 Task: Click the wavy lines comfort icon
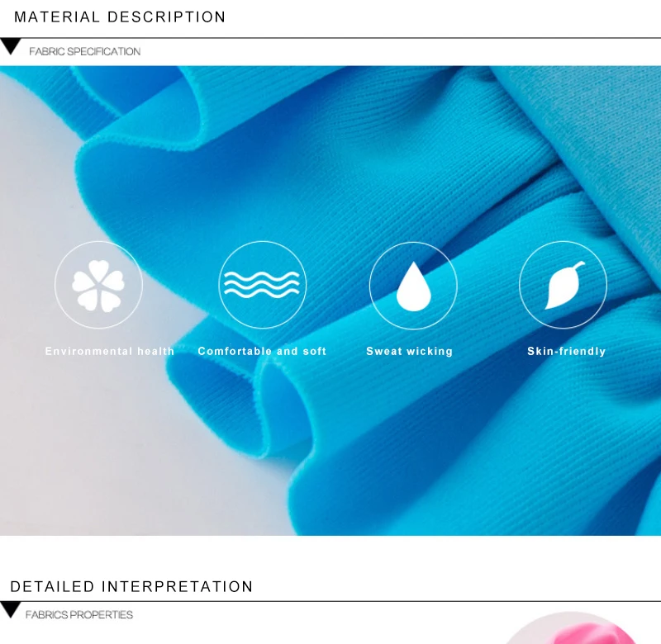point(262,285)
